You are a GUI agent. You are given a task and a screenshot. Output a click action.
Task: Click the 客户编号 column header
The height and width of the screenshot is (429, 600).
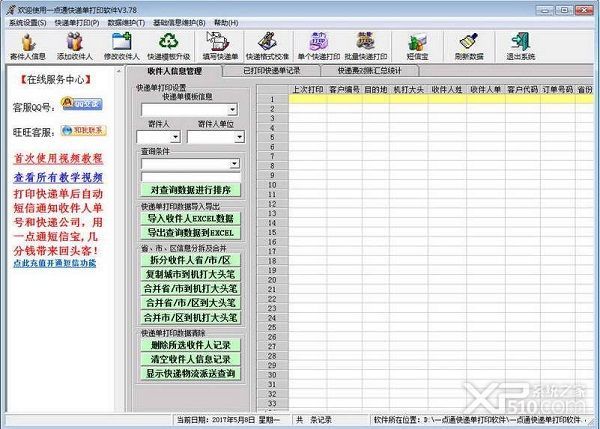[345, 90]
